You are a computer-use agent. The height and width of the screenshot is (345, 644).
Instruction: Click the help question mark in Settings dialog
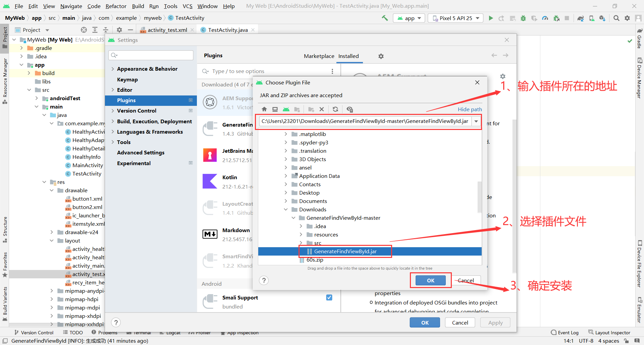point(116,323)
